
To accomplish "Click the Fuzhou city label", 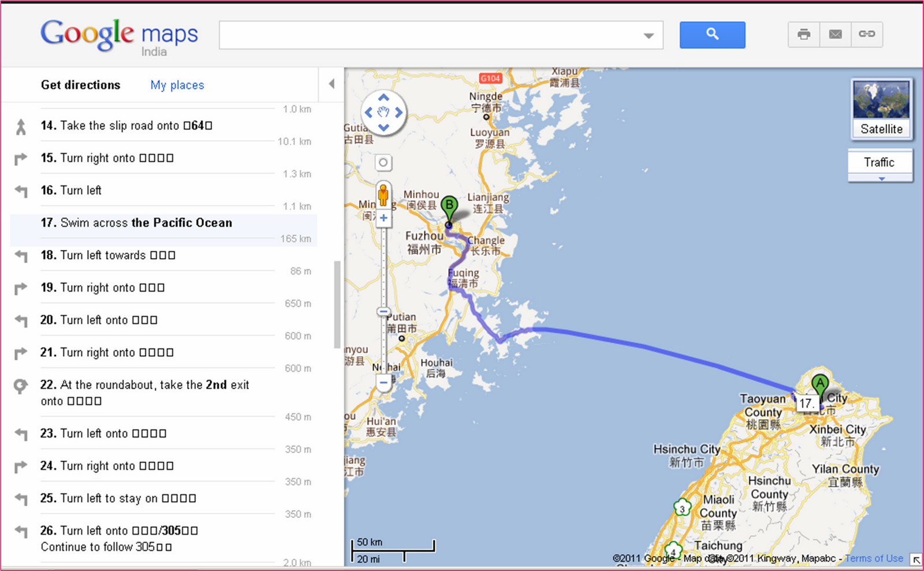I will point(424,242).
